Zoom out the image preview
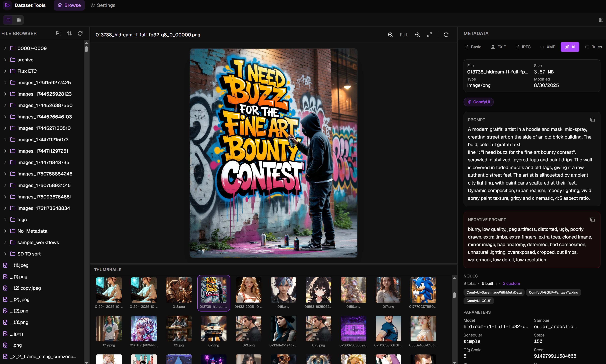Viewport: 606px width, 364px height. [390, 35]
